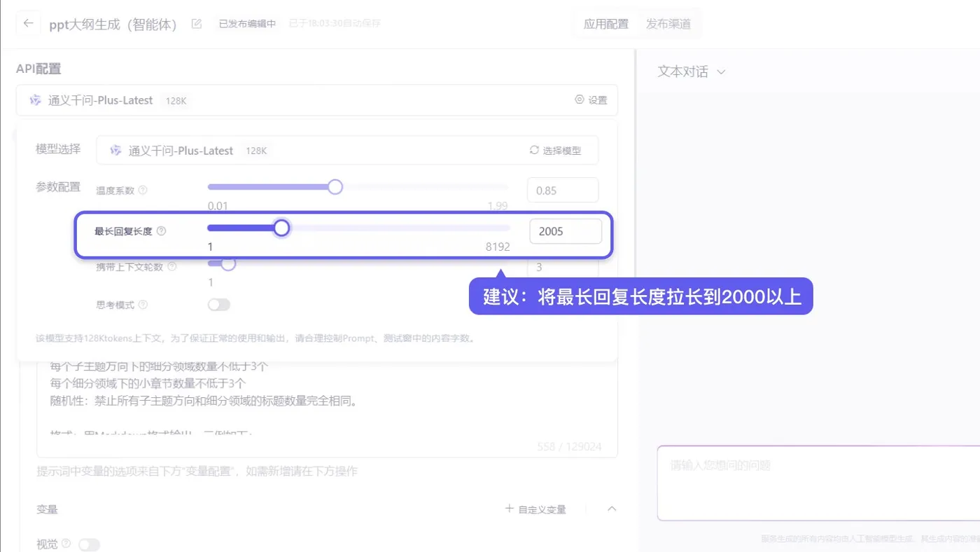Click the 温度系数 slider handle
This screenshot has width=980, height=552.
(x=335, y=187)
